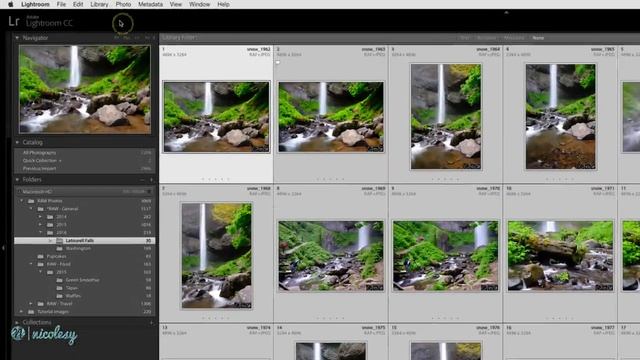The width and height of the screenshot is (640, 360).
Task: Expand the Tutorial images folder arrow
Action: coord(22,311)
